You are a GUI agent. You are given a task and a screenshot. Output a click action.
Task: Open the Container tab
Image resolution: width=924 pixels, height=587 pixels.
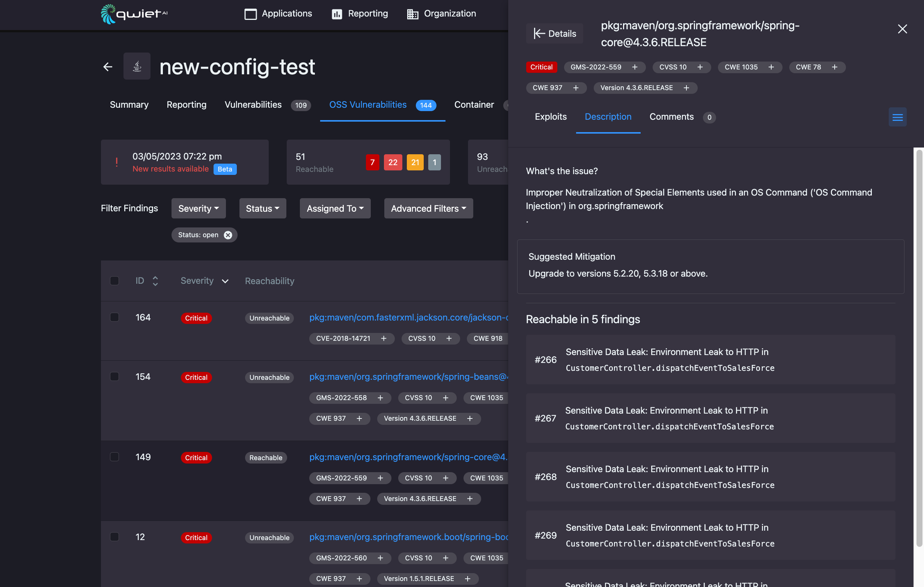pos(474,105)
